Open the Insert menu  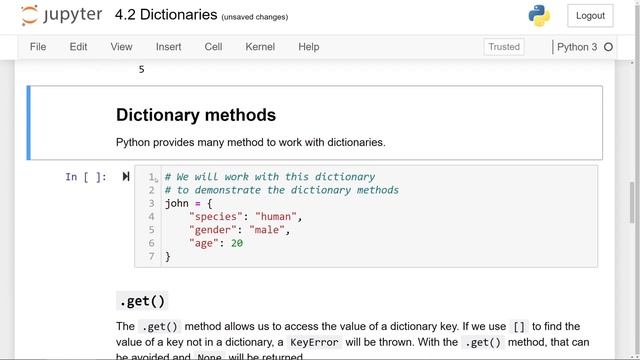(169, 47)
